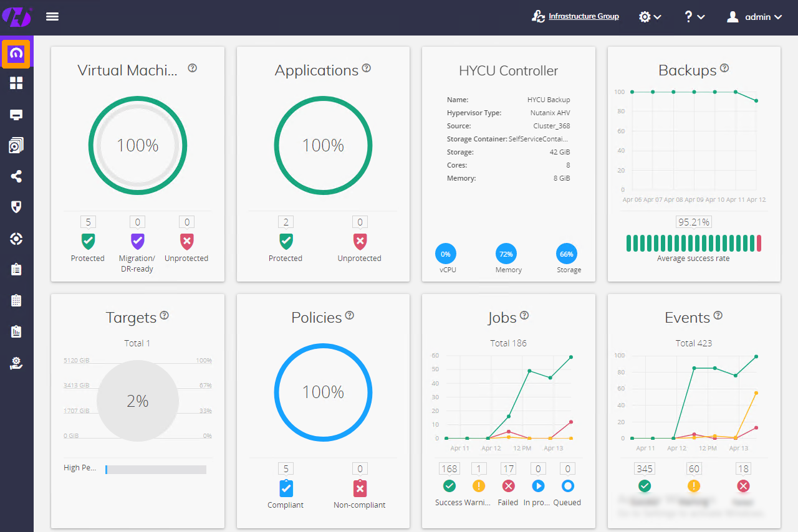Open the hamburger menu next to the logo
Image resolution: width=798 pixels, height=532 pixels.
pos(52,16)
